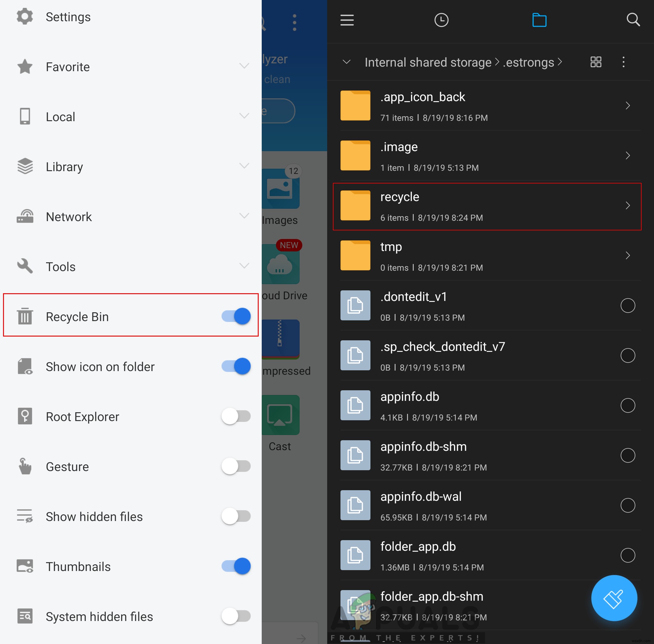Tap the search icon top right
This screenshot has width=654, height=644.
(x=633, y=19)
